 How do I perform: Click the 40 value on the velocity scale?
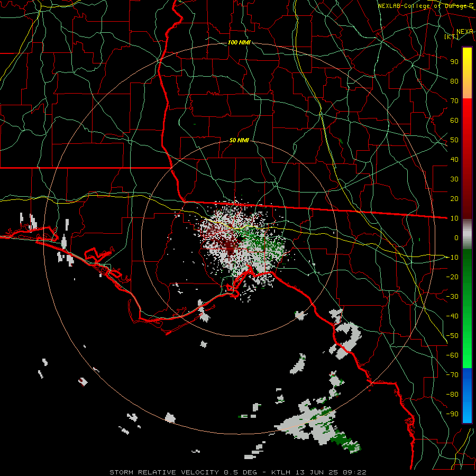point(454,159)
